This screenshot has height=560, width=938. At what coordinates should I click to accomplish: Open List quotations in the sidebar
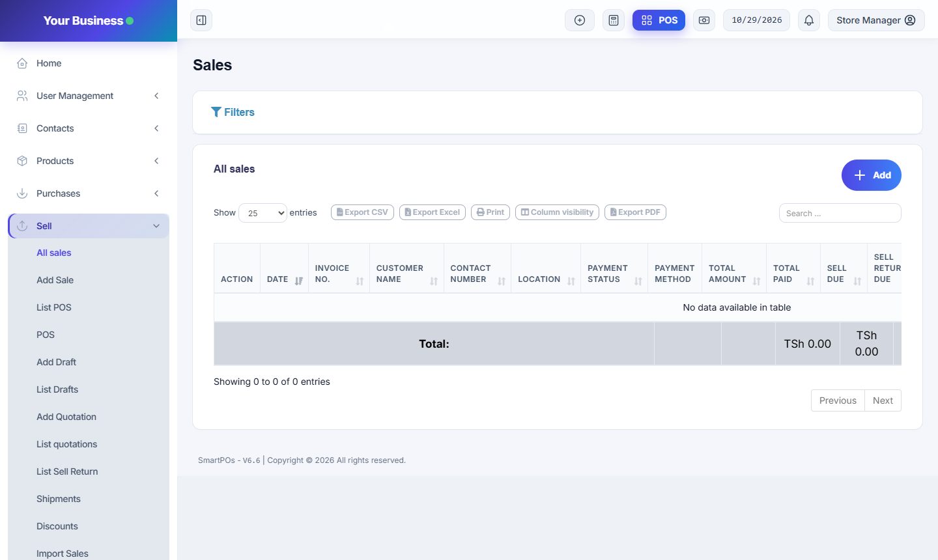tap(66, 444)
